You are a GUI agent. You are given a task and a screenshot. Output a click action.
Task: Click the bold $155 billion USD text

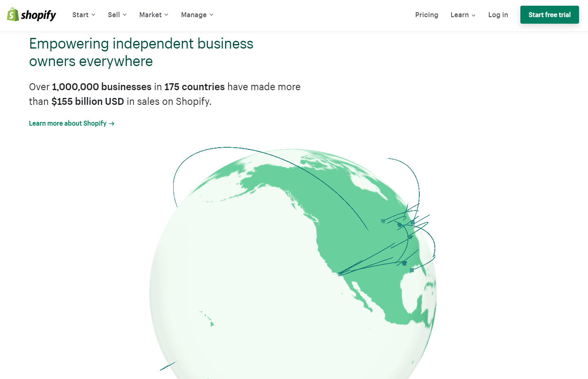coord(88,101)
